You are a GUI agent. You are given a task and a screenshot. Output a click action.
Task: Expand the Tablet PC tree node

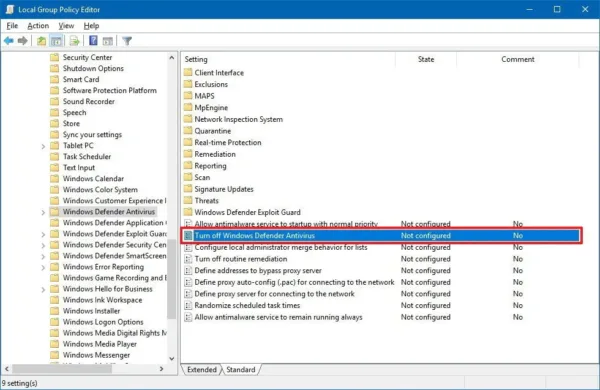(x=43, y=146)
